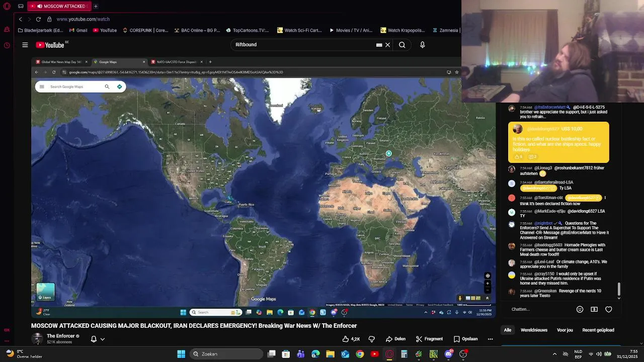Go back in Opera browser history

(x=20, y=19)
